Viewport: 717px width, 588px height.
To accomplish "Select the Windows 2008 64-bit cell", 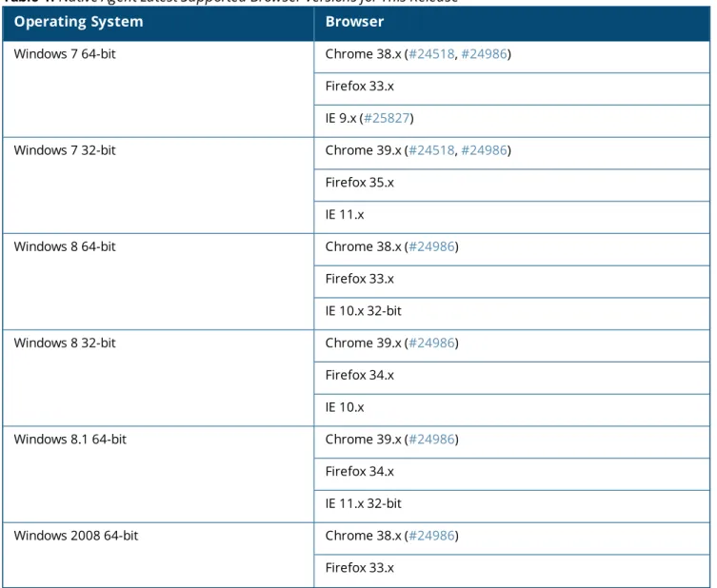I will [158, 555].
